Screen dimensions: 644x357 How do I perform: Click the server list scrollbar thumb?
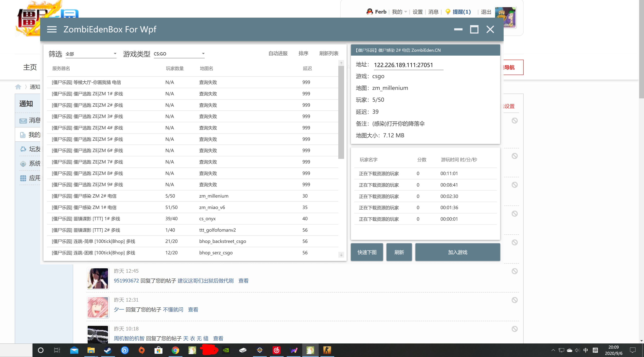point(341,112)
